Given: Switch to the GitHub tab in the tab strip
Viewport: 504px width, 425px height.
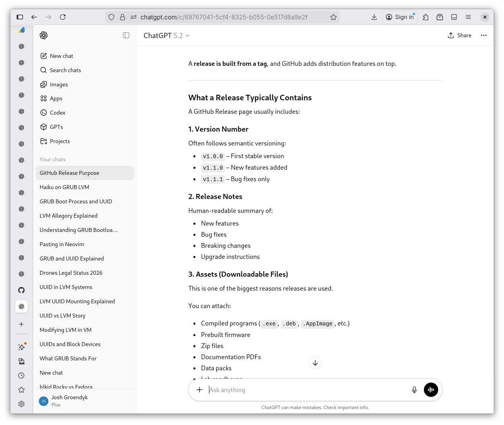Looking at the screenshot, I should click(21, 290).
